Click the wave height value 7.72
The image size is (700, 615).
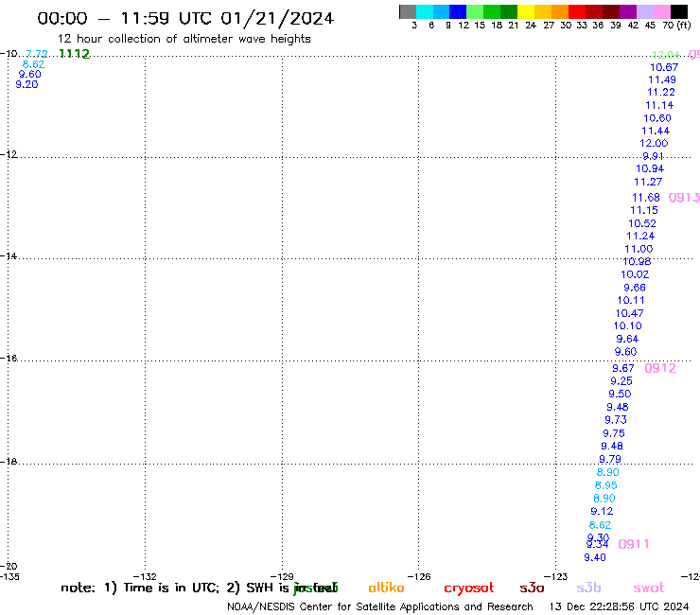click(x=37, y=54)
